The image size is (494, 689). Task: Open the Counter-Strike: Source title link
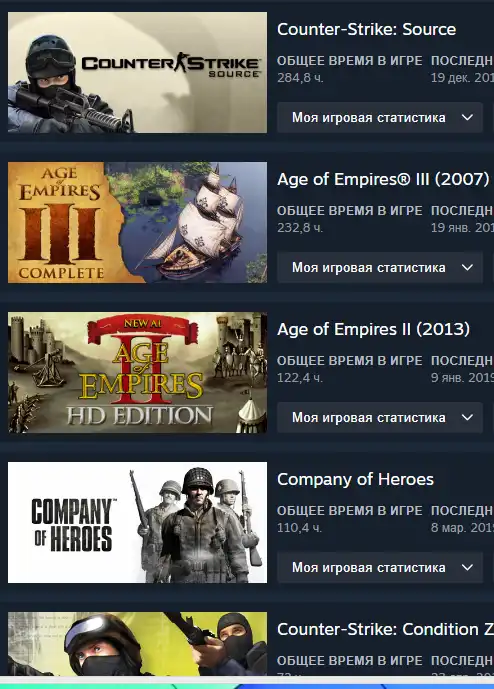(367, 29)
